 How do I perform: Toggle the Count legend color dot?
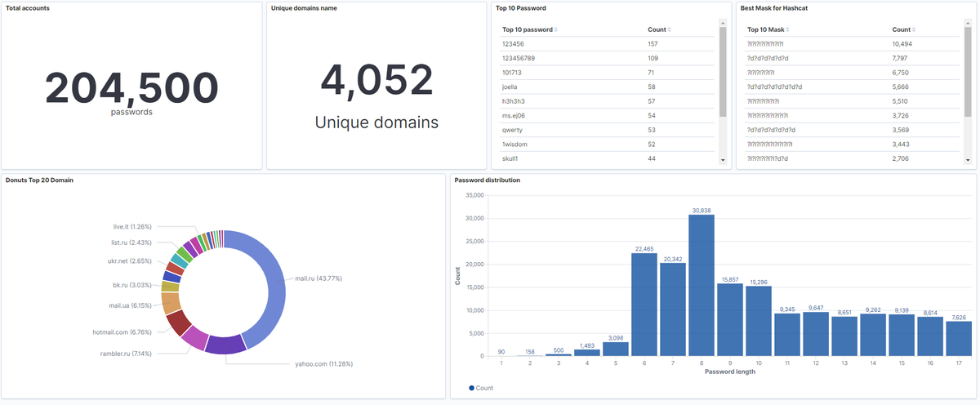point(472,388)
